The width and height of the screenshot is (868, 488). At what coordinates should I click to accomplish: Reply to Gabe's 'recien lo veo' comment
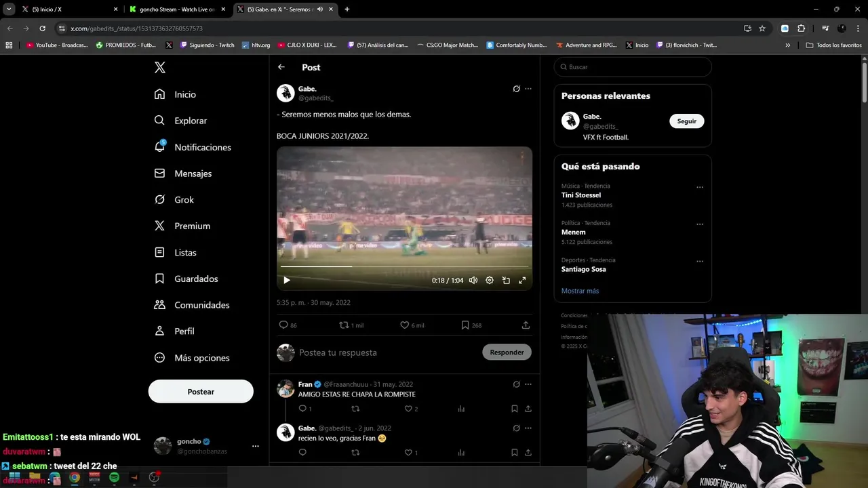302,452
